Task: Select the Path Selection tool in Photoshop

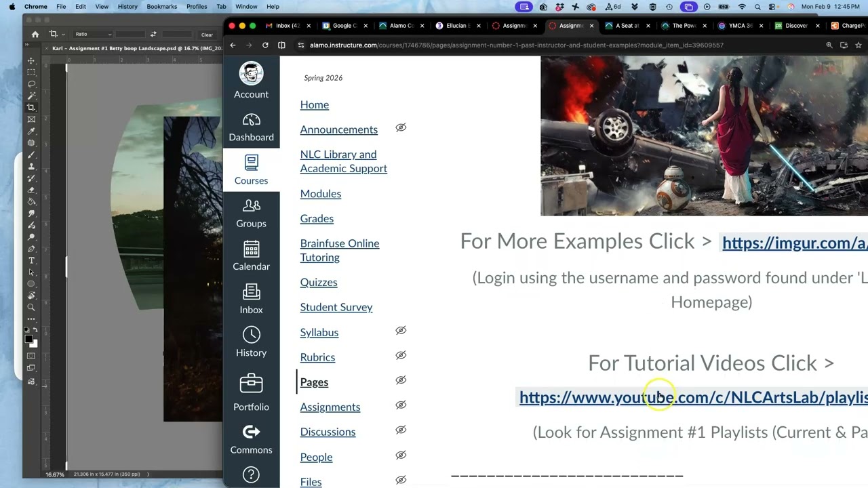Action: click(31, 271)
